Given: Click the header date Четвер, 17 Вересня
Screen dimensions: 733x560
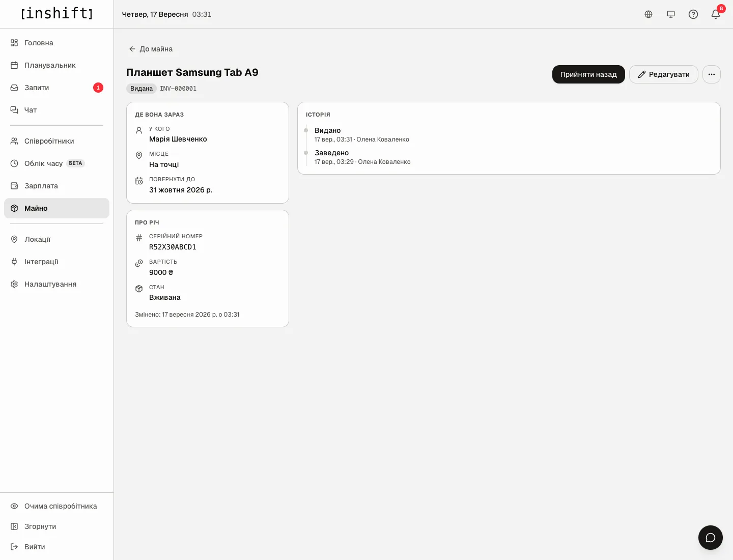Looking at the screenshot, I should 155,14.
